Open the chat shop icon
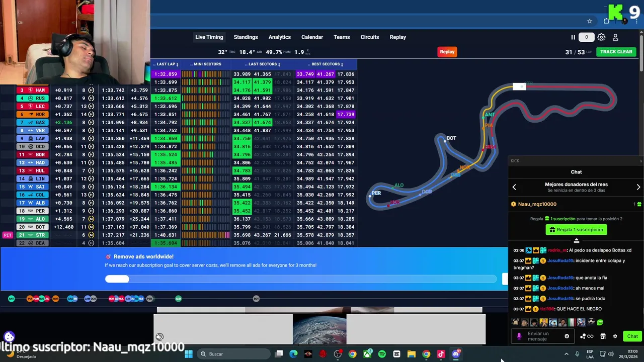 603,336
